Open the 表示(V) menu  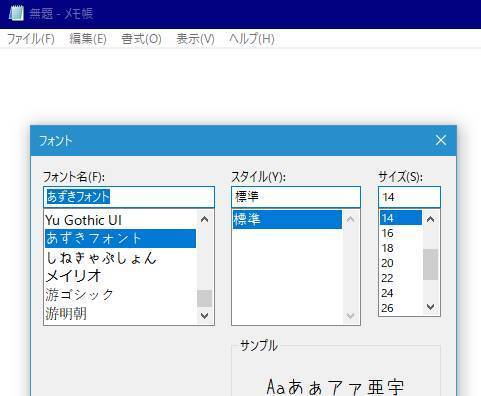195,39
